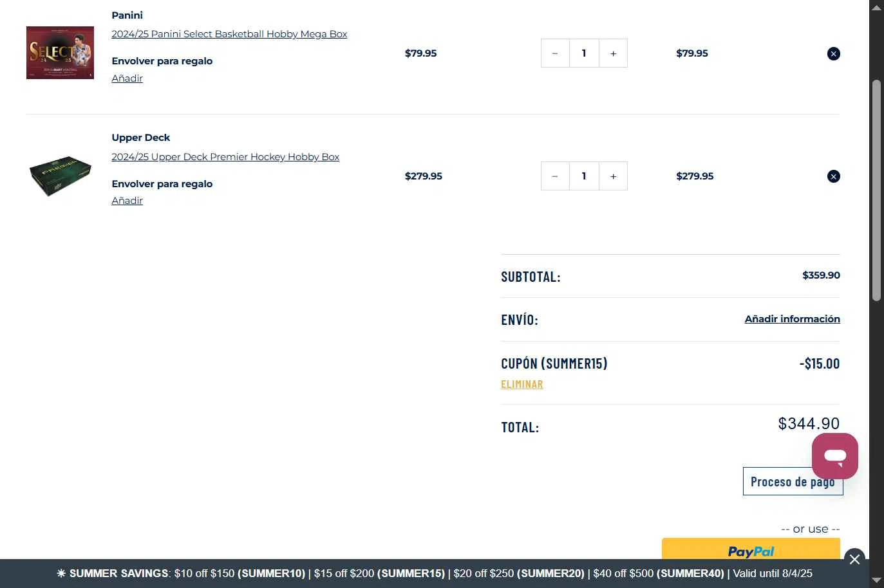
Task: Open 2024/25 Panini Select Basketball Hobby Mega Box link
Action: coord(229,34)
